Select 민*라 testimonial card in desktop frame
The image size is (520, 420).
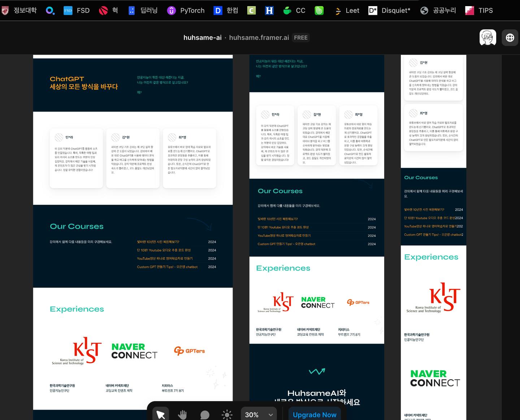tap(76, 158)
